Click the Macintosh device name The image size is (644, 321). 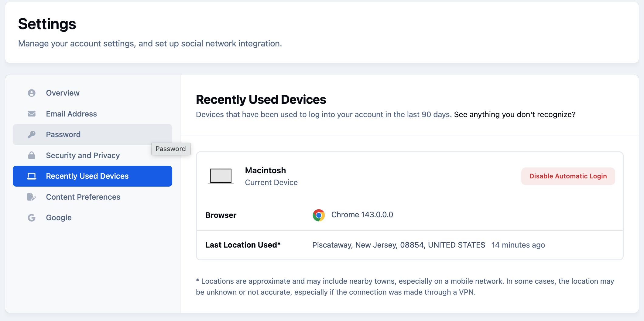tap(265, 170)
